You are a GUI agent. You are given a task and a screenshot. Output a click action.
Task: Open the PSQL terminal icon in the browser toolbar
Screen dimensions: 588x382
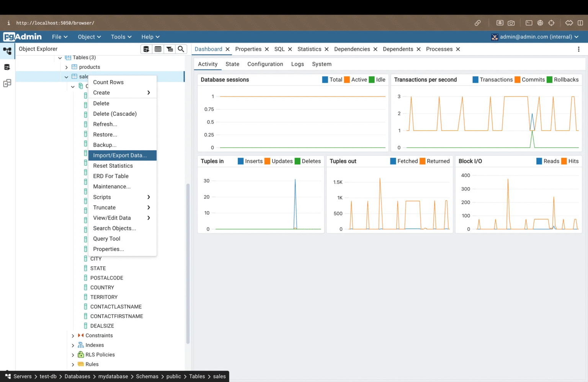coord(529,23)
